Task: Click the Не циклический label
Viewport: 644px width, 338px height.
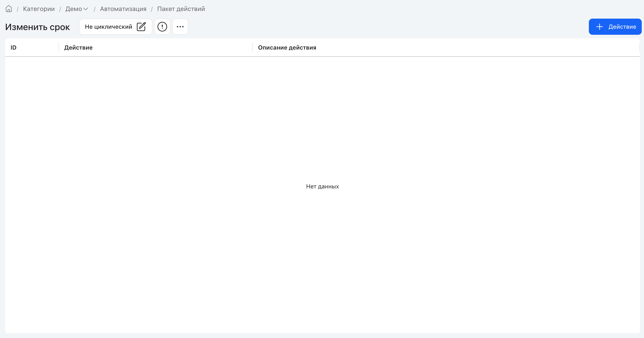Action: pyautogui.click(x=108, y=26)
